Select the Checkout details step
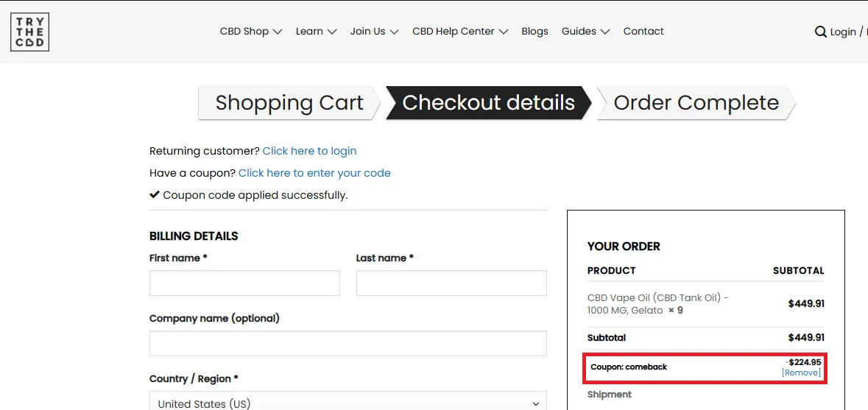The height and width of the screenshot is (410, 868). [488, 103]
